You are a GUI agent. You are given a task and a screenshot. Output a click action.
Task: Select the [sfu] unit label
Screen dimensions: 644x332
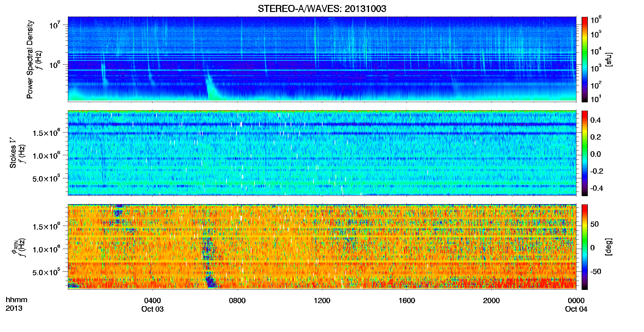609,59
